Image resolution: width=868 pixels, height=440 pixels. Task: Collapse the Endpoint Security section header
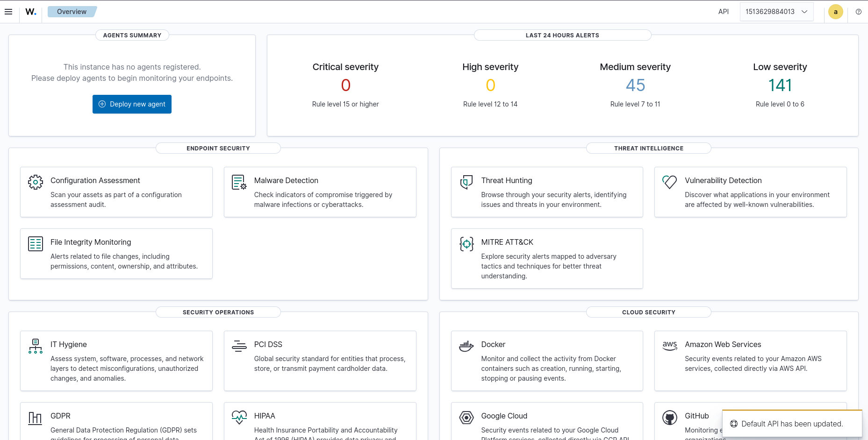pyautogui.click(x=218, y=148)
